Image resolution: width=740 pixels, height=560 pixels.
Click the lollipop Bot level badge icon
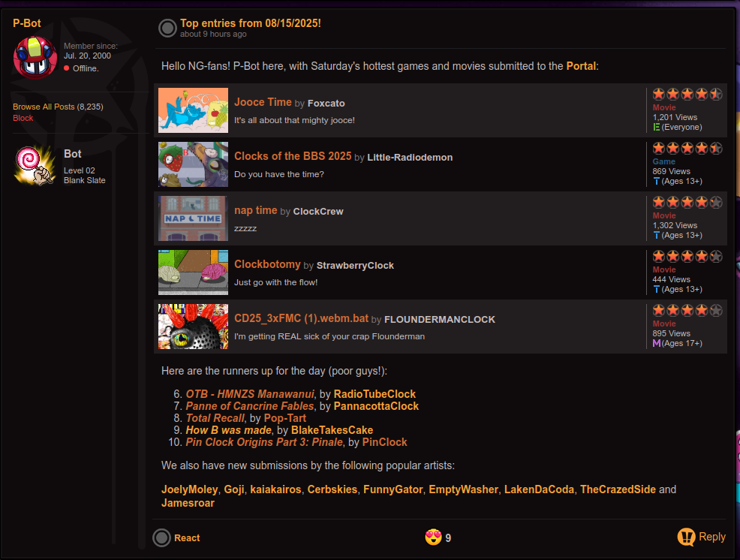click(x=35, y=164)
